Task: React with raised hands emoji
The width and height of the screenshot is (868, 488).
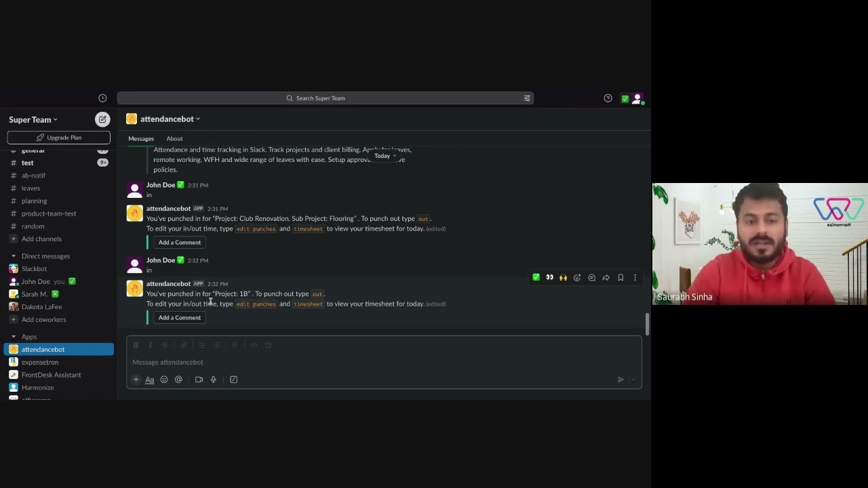Action: (563, 277)
